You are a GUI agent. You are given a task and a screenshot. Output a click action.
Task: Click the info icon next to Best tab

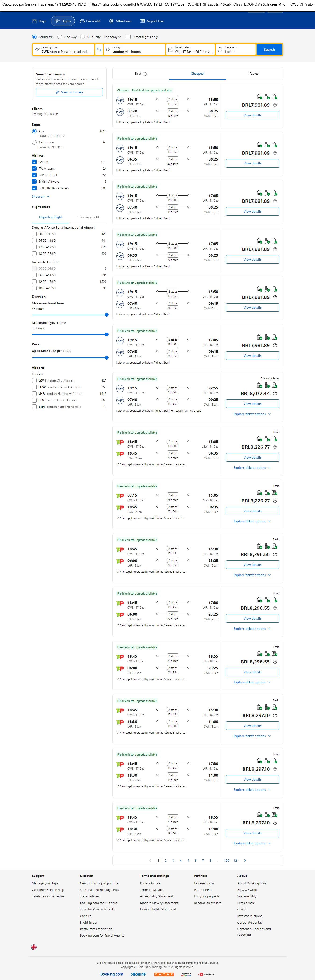click(145, 74)
